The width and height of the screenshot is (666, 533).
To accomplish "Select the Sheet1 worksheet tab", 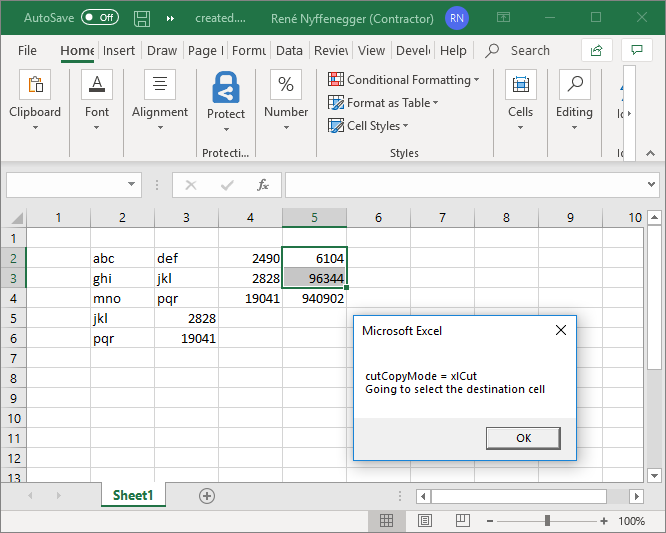I will (x=133, y=495).
